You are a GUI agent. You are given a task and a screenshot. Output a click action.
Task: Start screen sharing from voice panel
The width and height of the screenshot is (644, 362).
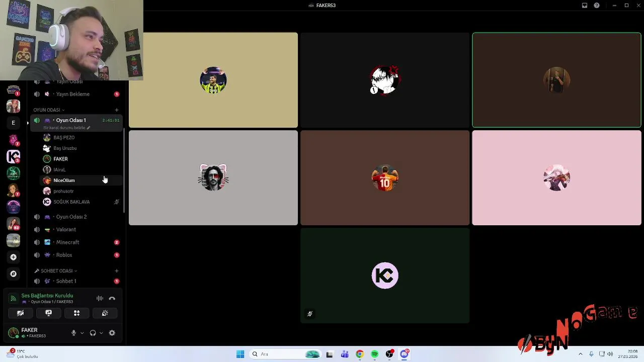coord(49,313)
